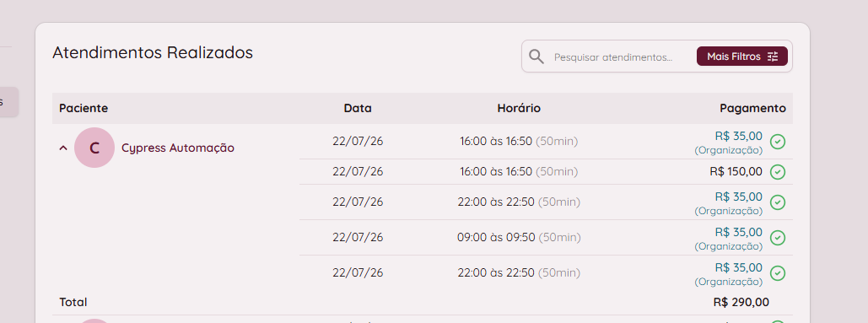Image resolution: width=868 pixels, height=323 pixels.
Task: Collapse the Cypress Automação patient group chevron
Action: (x=63, y=148)
